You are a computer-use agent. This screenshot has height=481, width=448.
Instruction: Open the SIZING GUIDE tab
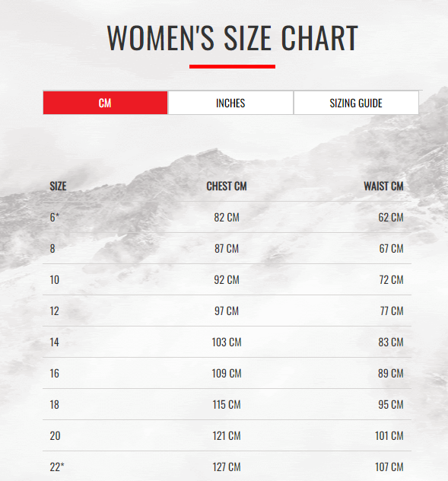[356, 103]
